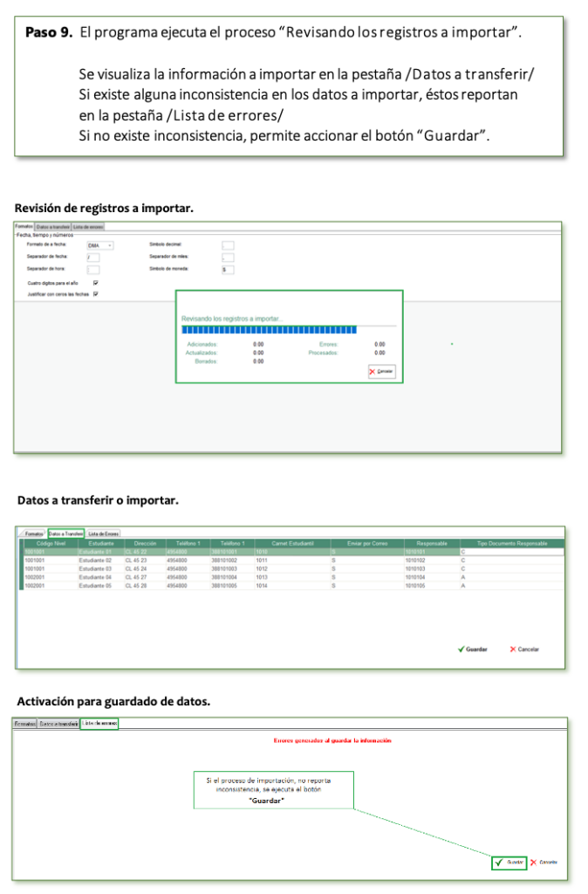Click the highlighted Guardar checkmark in the bottom window

coord(510,862)
